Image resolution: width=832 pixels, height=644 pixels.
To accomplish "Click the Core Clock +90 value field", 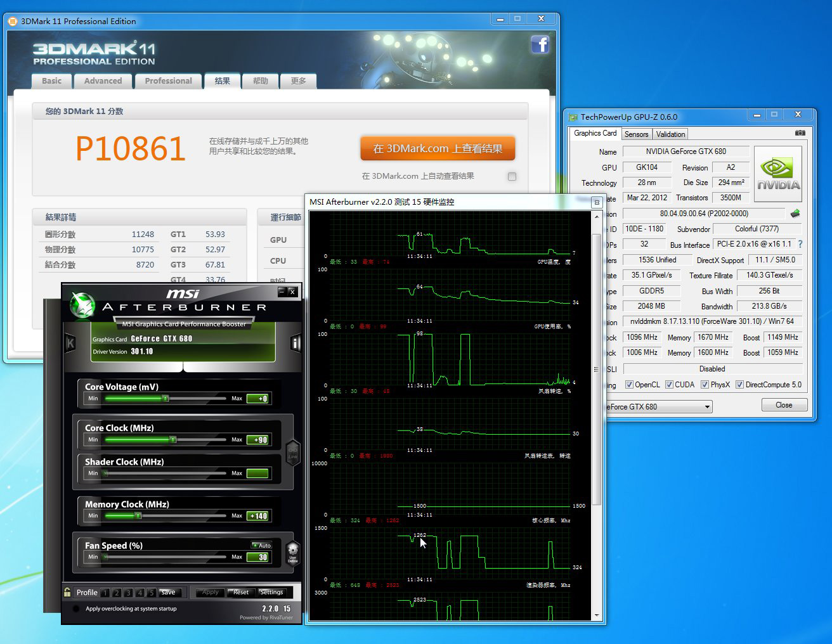I will pos(257,440).
